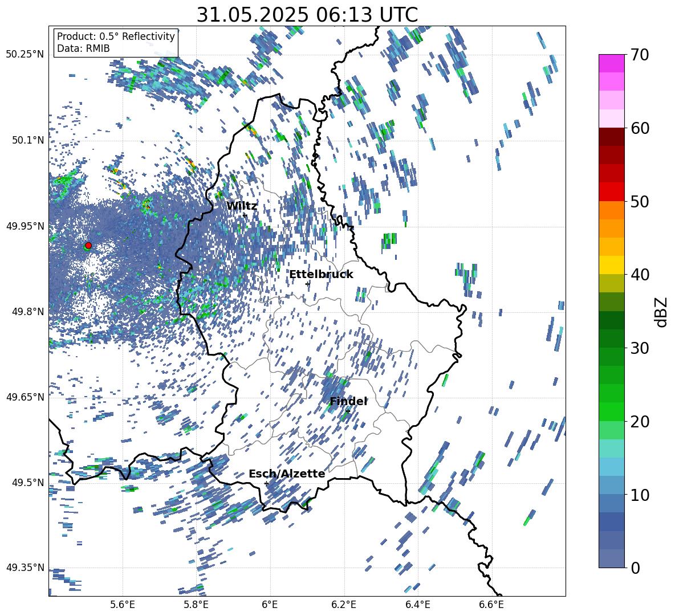This screenshot has width=675, height=616.
Task: Click the yellow colorbar segment at 40 dBZ
Action: (611, 265)
